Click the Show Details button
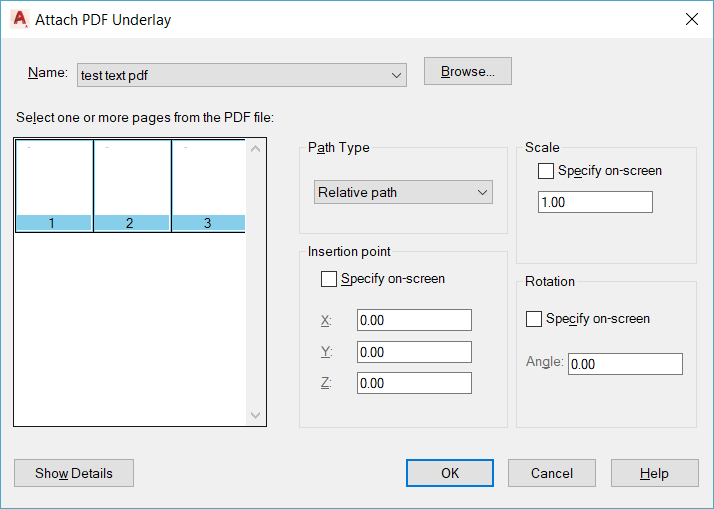The image size is (714, 509). (74, 473)
